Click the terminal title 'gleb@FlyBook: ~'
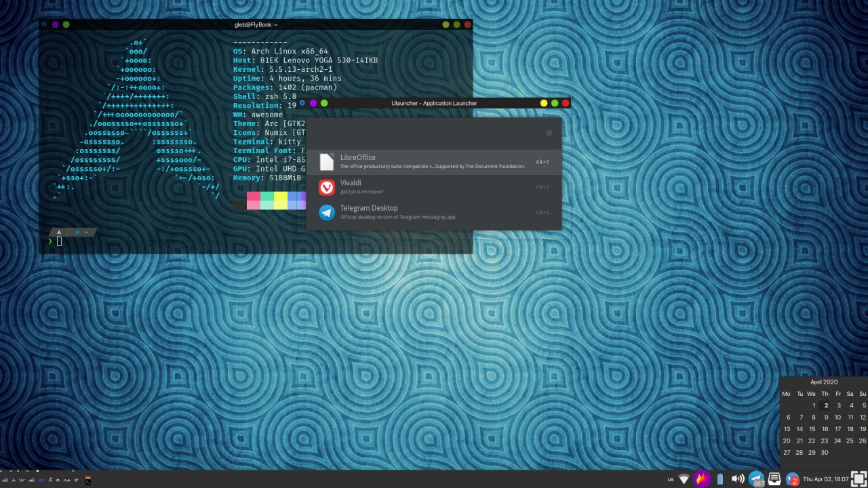Viewport: 868px width, 488px height. pyautogui.click(x=256, y=24)
